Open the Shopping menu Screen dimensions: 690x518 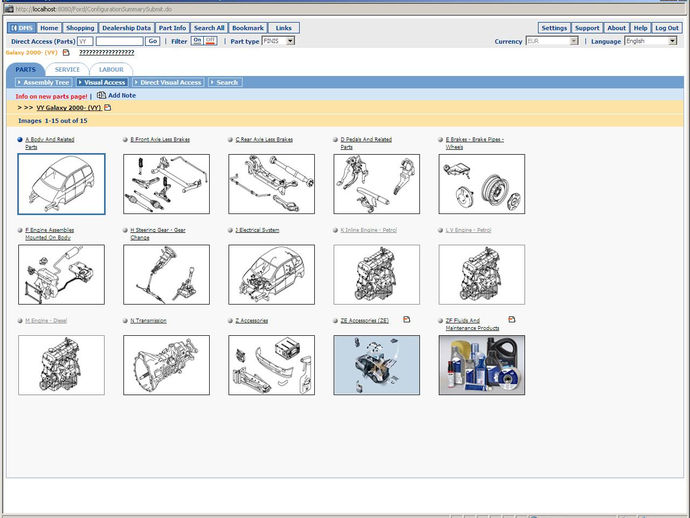[x=80, y=28]
